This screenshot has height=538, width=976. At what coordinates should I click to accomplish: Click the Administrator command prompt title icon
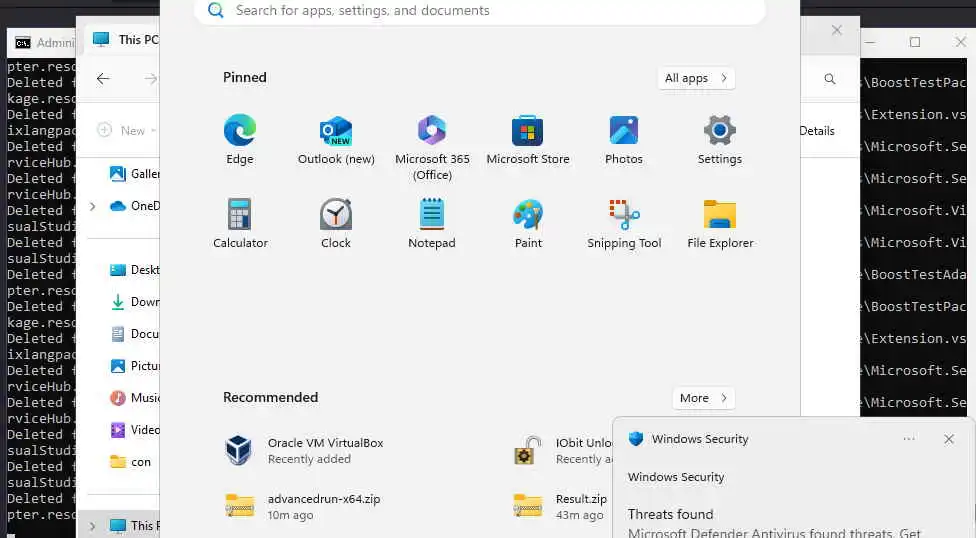23,42
